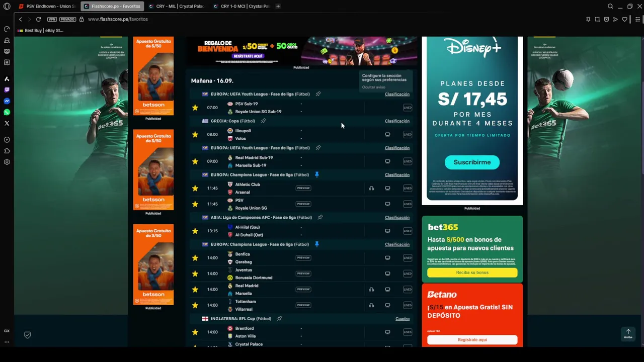Open PREVIEW for Athletic Club vs Arsenal
The width and height of the screenshot is (644, 362).
pyautogui.click(x=303, y=188)
